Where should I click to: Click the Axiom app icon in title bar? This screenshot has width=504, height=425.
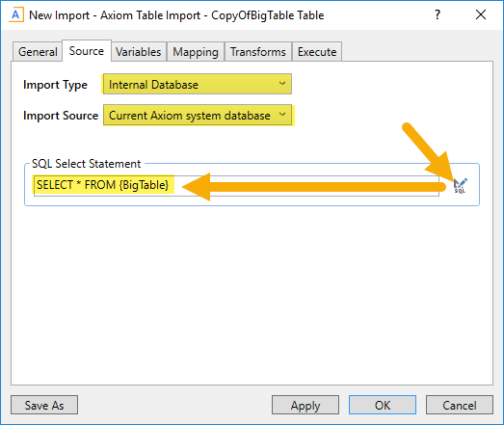click(15, 15)
